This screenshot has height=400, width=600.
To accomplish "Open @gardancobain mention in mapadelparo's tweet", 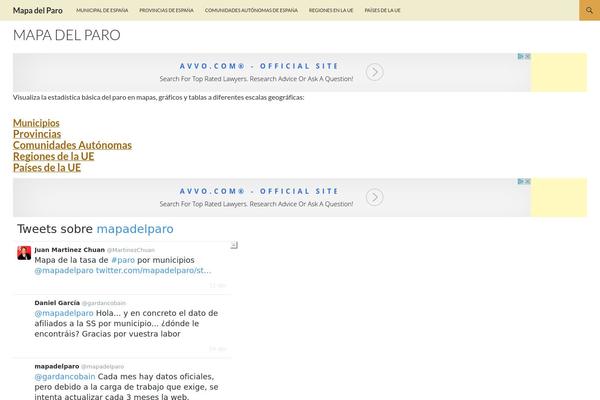I will 65,377.
